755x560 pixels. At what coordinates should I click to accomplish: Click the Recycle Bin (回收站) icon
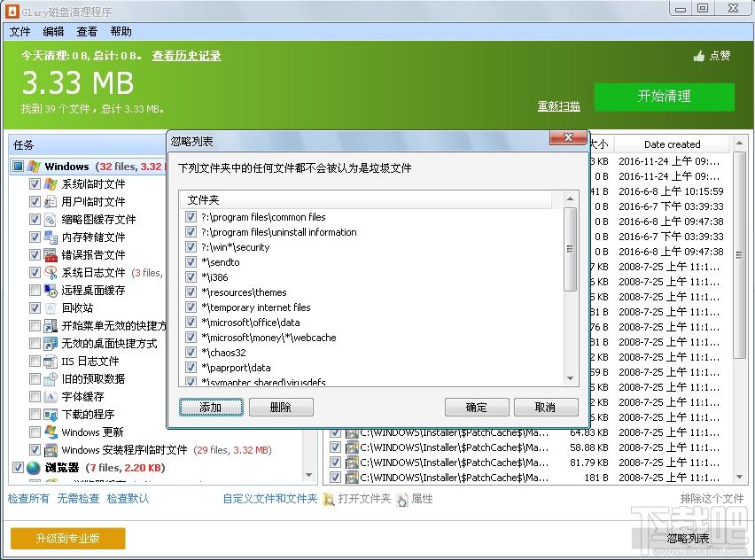(51, 307)
